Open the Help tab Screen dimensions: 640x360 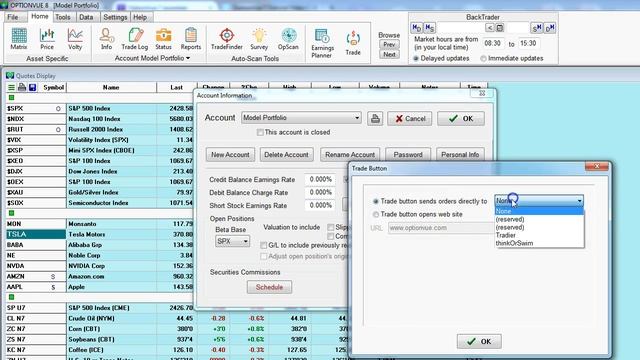coord(140,17)
